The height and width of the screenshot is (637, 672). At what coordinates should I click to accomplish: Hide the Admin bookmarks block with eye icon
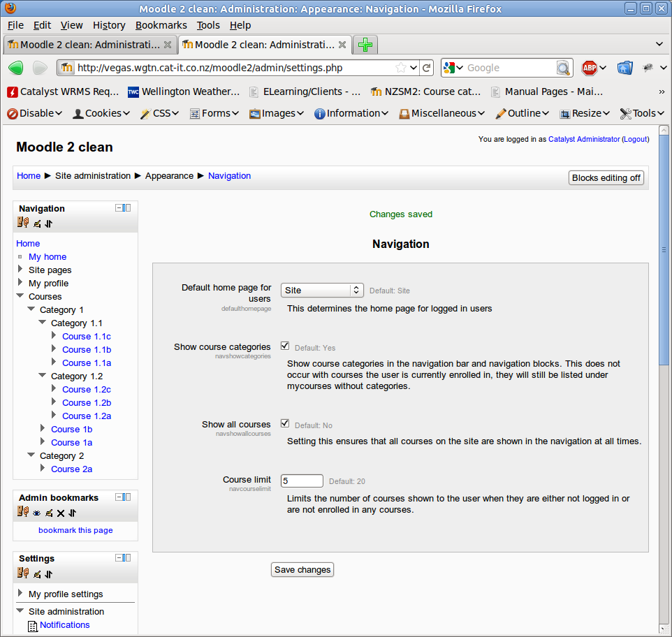(37, 513)
